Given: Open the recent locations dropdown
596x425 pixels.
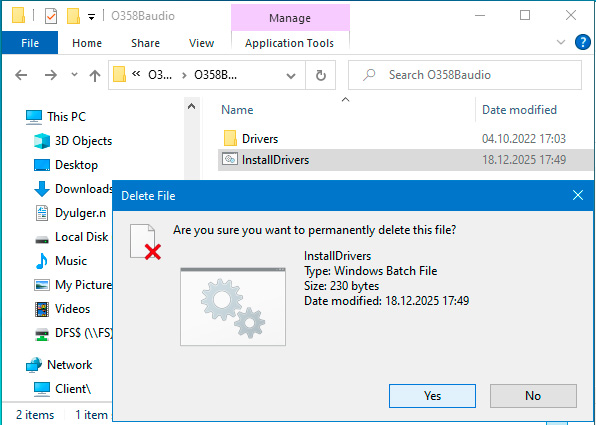Looking at the screenshot, I should pyautogui.click(x=74, y=75).
